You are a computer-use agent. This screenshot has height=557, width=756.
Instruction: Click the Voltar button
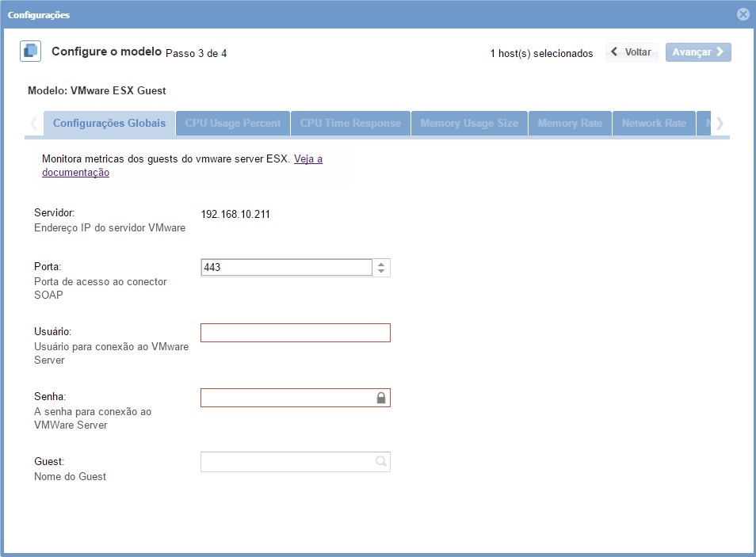coord(632,52)
